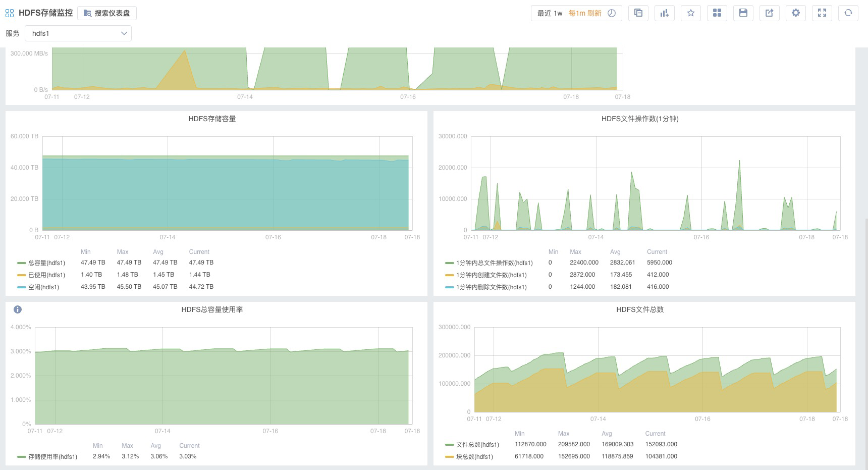
Task: Click the 44.72 TB current free value
Action: (201, 287)
